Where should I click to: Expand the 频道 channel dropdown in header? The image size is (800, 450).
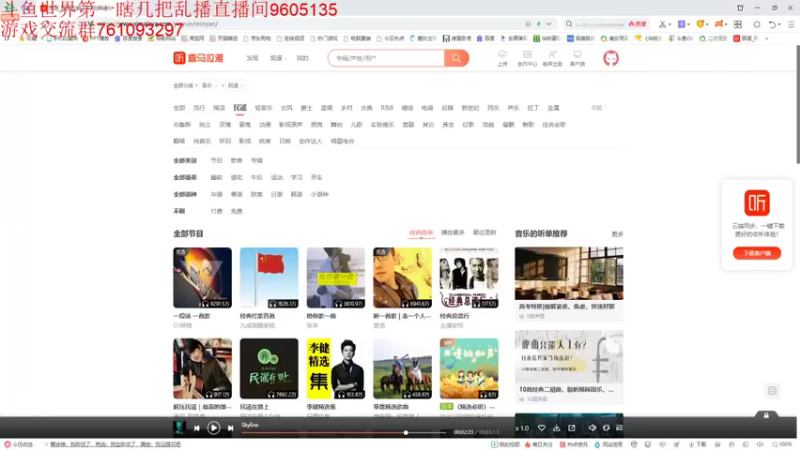tap(279, 58)
